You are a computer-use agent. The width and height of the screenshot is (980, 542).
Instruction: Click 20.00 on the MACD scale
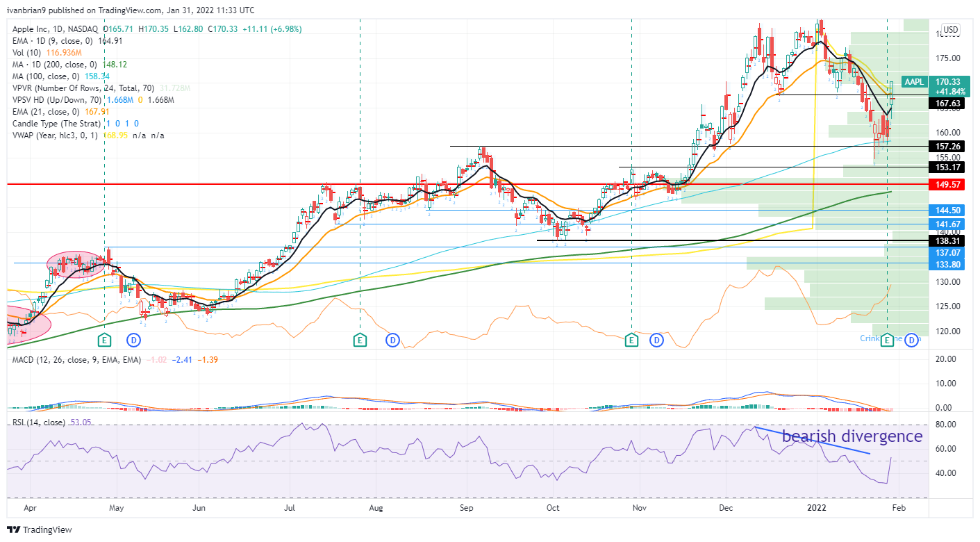pos(947,359)
